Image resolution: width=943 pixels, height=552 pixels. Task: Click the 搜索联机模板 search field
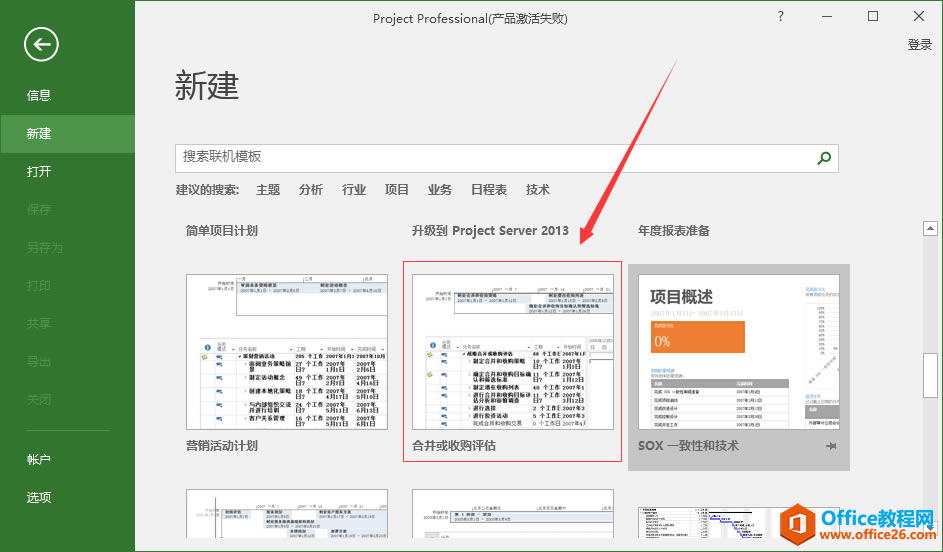495,158
